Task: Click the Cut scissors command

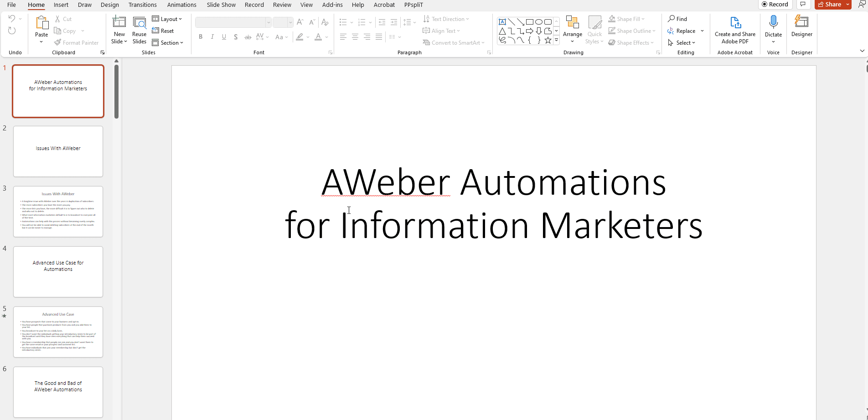Action: point(63,19)
